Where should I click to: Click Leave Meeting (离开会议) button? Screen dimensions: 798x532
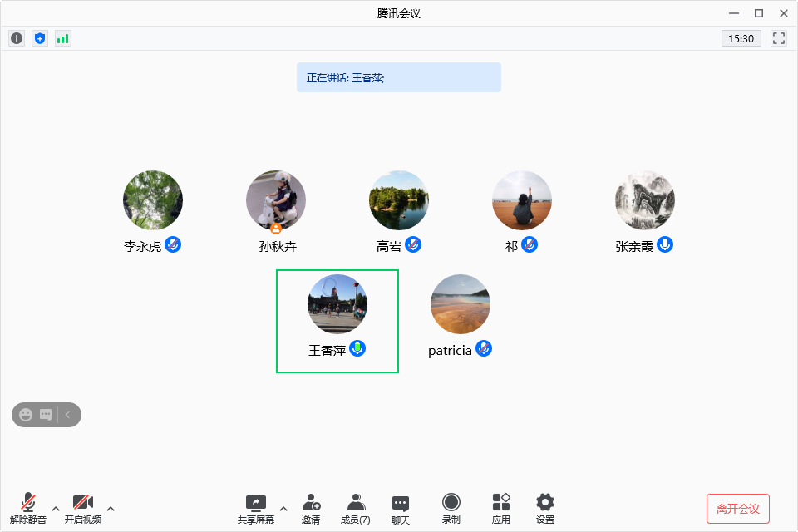point(738,508)
